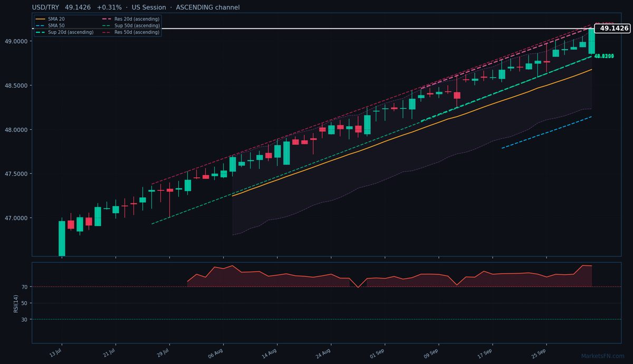
Task: Click the USD/TRY symbol in the chart title
Action: [x=46, y=7]
